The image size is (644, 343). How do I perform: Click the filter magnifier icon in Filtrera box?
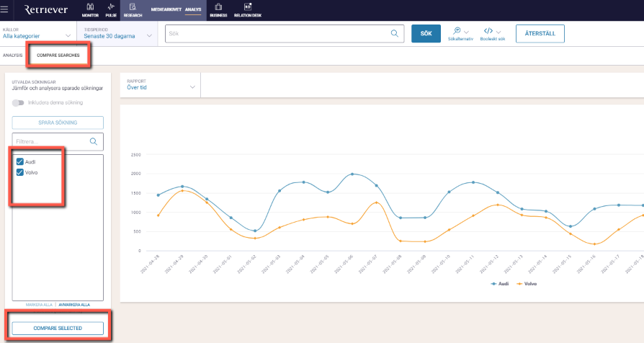pos(94,141)
